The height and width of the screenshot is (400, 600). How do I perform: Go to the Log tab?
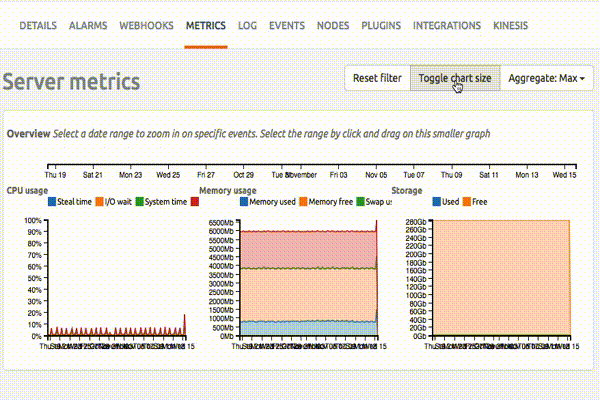click(x=249, y=24)
